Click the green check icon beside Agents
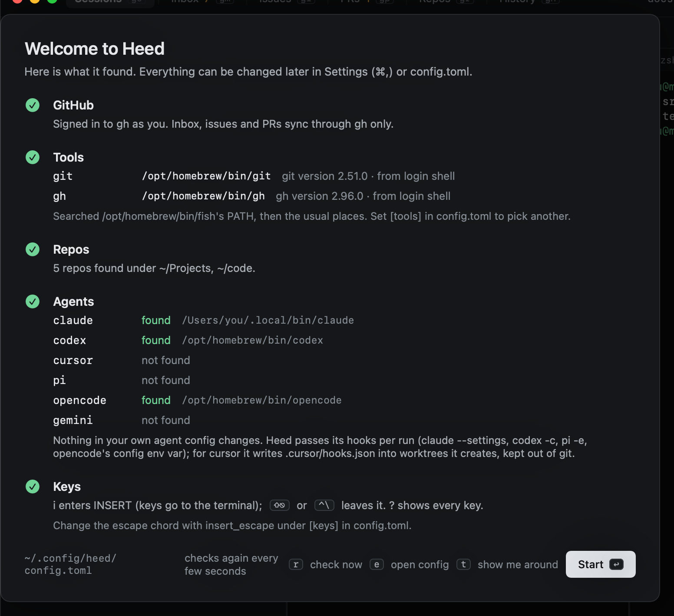The image size is (674, 616). click(33, 301)
